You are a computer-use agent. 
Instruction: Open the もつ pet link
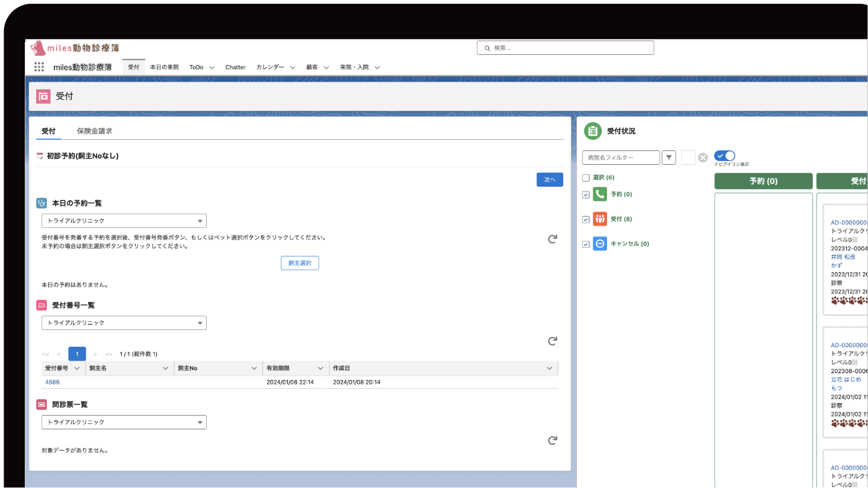coord(836,388)
